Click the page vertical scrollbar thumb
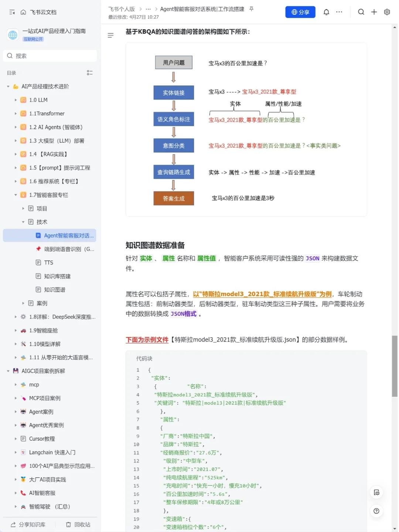This screenshot has height=532, width=399. [395, 366]
